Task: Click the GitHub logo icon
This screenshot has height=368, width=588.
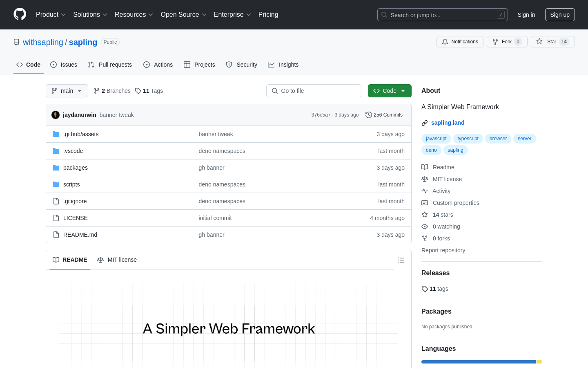Action: coord(20,14)
